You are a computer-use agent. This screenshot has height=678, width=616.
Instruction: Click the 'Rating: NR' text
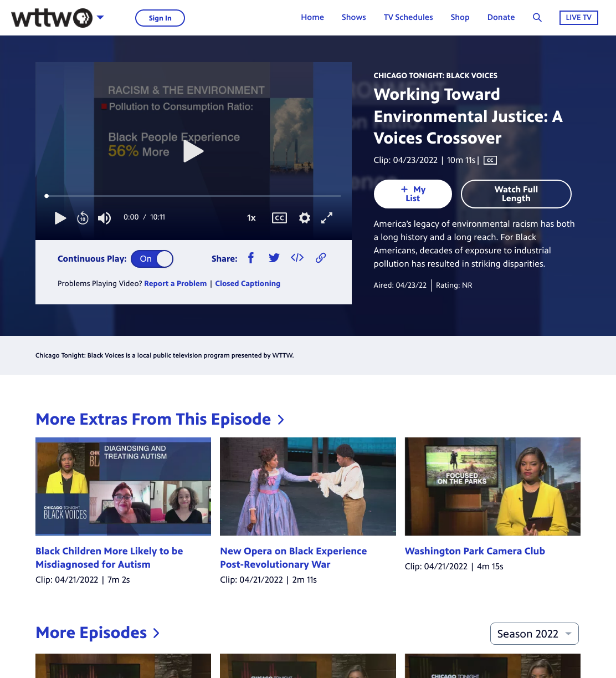(x=454, y=285)
